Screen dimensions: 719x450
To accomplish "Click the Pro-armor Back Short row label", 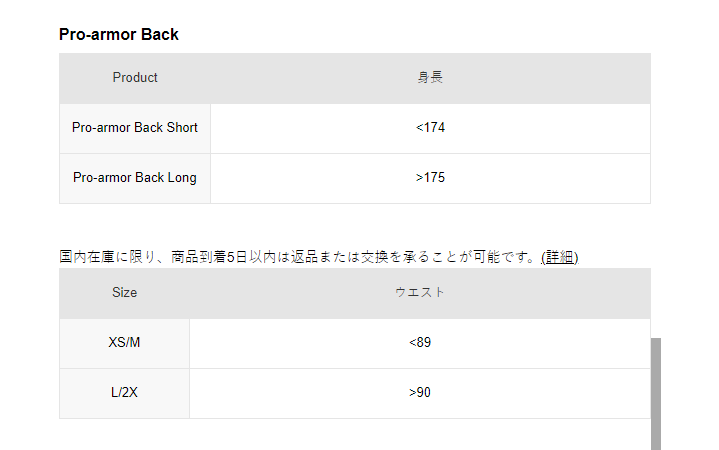I will click(135, 128).
